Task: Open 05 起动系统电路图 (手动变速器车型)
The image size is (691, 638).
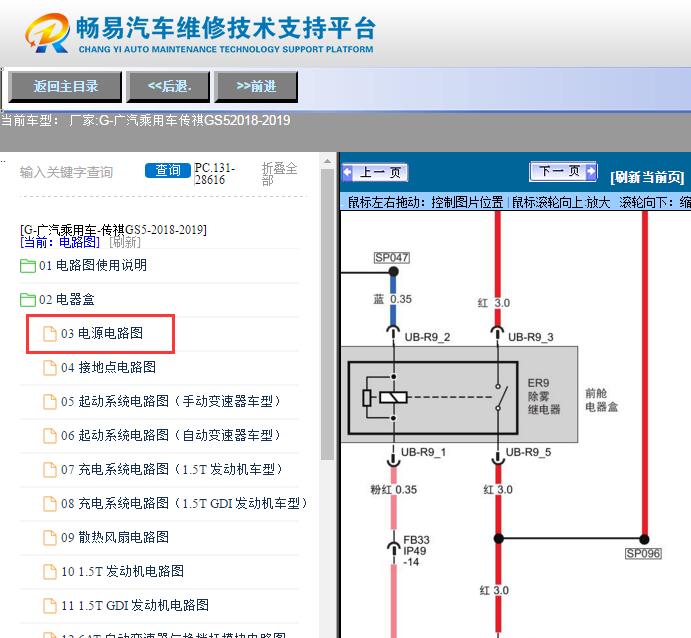Action: (x=171, y=401)
